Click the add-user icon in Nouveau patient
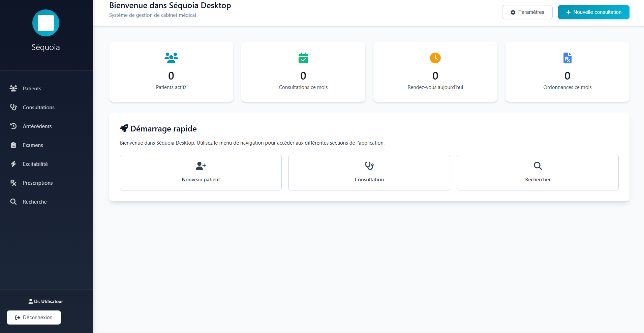644x333 pixels. coord(201,166)
